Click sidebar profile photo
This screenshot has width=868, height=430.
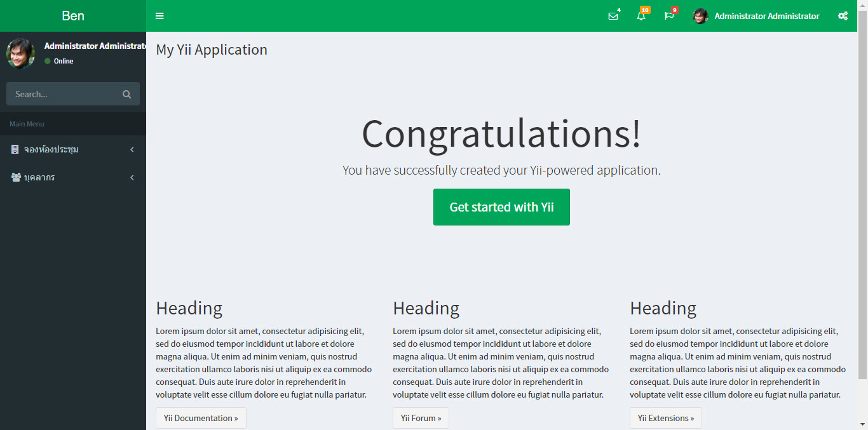[20, 53]
